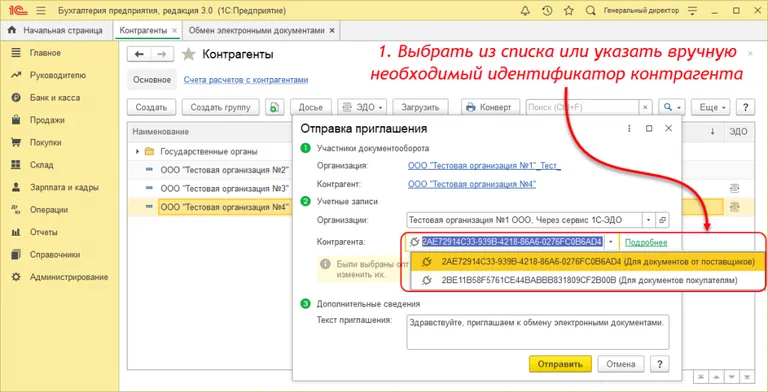Open organization link Тестовая организация №1_Тест_
The width and height of the screenshot is (768, 392).
(484, 166)
